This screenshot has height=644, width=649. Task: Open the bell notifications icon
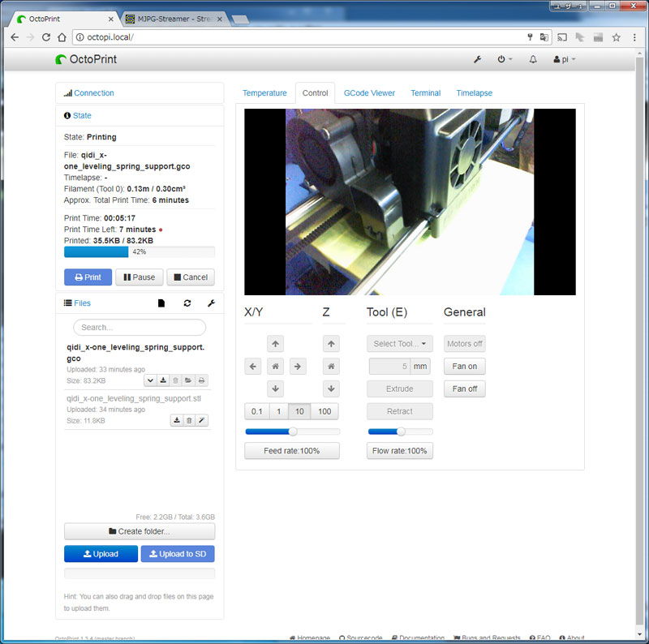533,59
